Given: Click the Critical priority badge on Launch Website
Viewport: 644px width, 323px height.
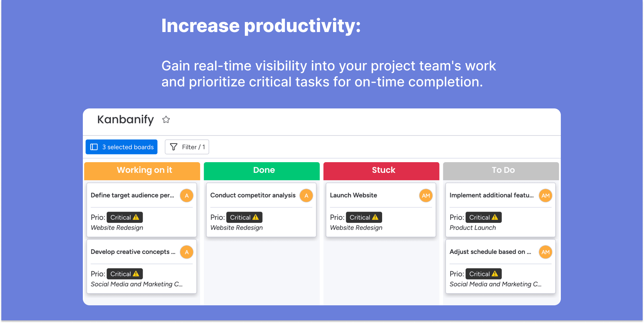Looking at the screenshot, I should 364,217.
